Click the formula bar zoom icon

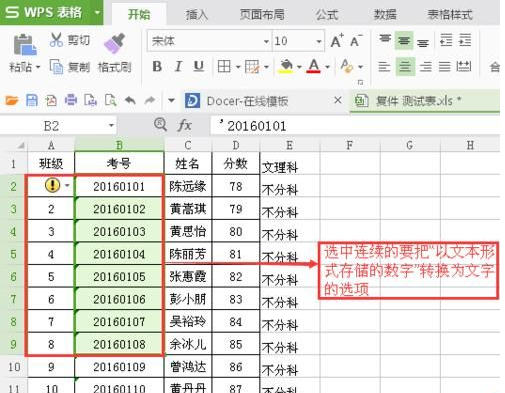click(160, 125)
